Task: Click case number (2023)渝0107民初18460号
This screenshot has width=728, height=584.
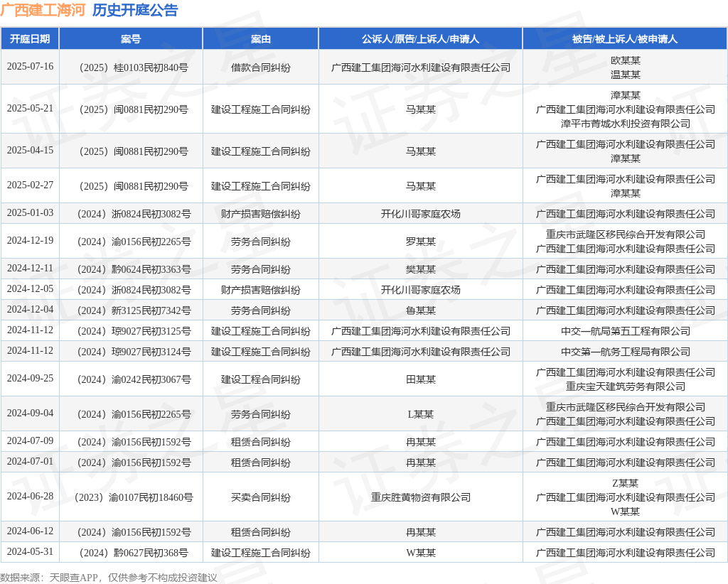Action: [x=134, y=498]
